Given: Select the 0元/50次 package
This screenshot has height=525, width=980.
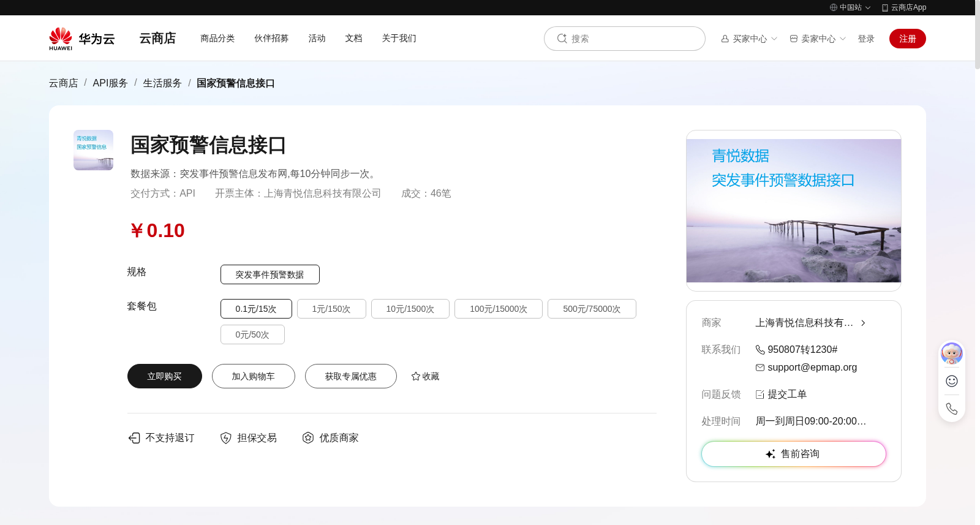Looking at the screenshot, I should point(252,334).
